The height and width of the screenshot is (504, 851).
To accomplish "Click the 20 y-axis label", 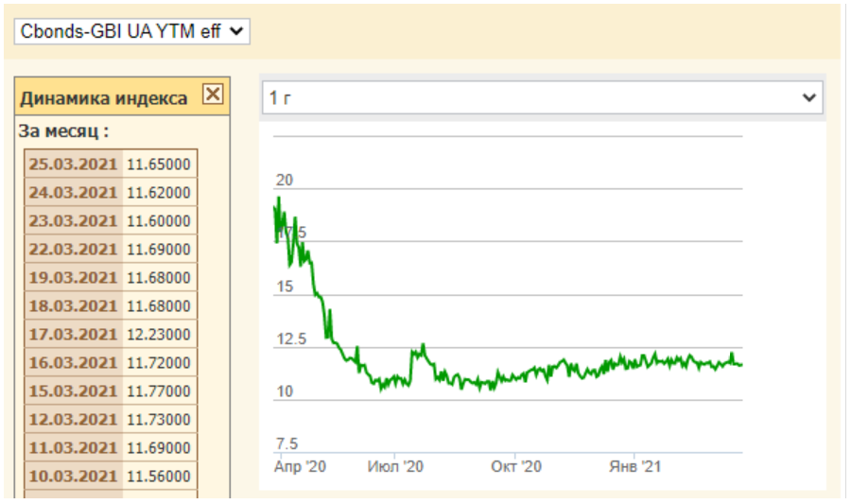I will coord(285,180).
